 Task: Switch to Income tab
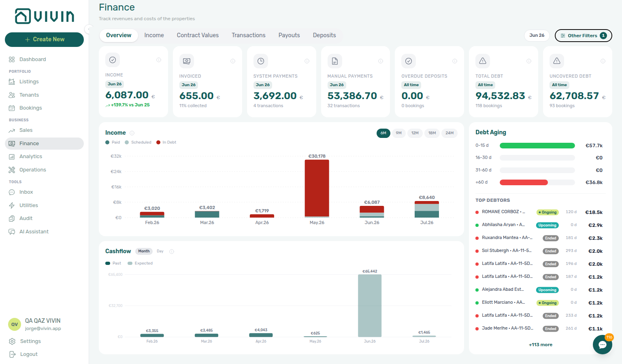coord(154,36)
